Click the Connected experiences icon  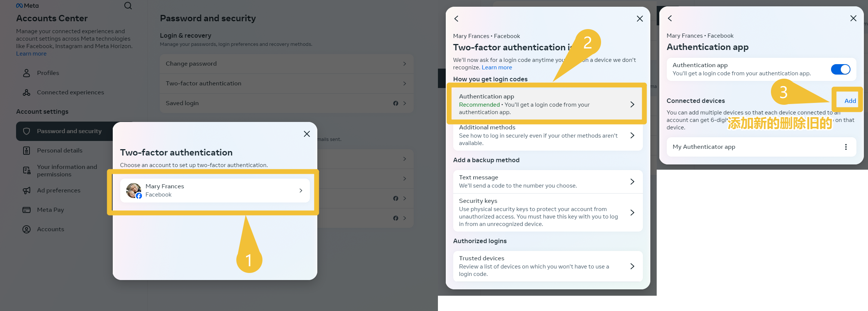27,92
